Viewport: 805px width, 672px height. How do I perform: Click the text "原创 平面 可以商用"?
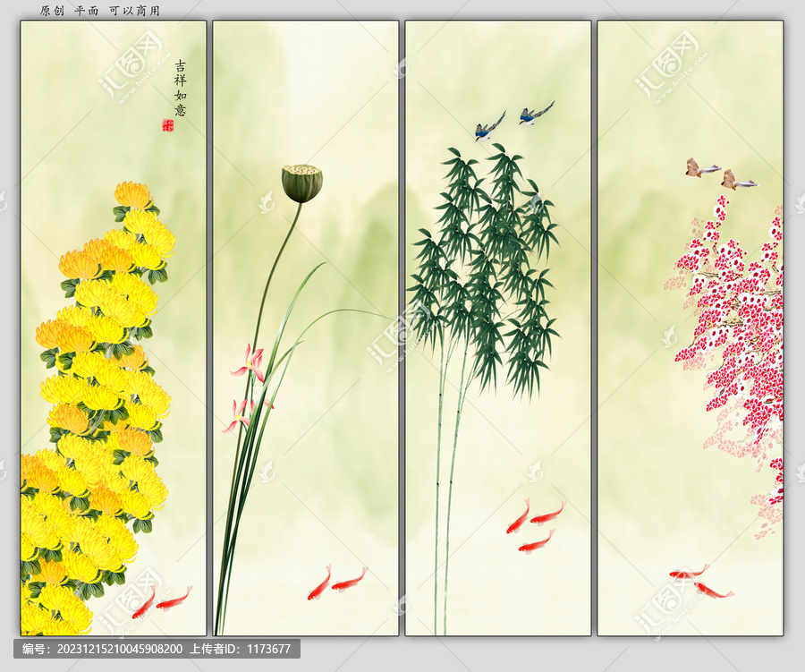(x=100, y=10)
